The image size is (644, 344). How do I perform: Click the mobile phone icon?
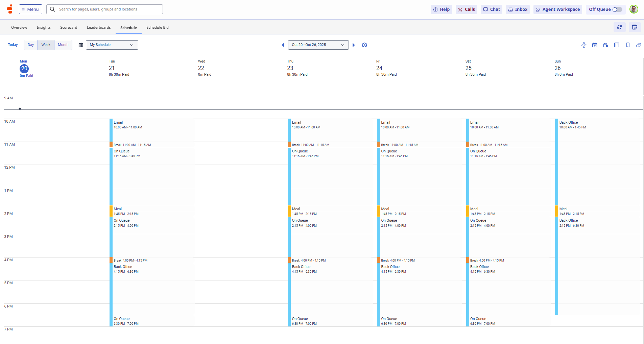[628, 45]
